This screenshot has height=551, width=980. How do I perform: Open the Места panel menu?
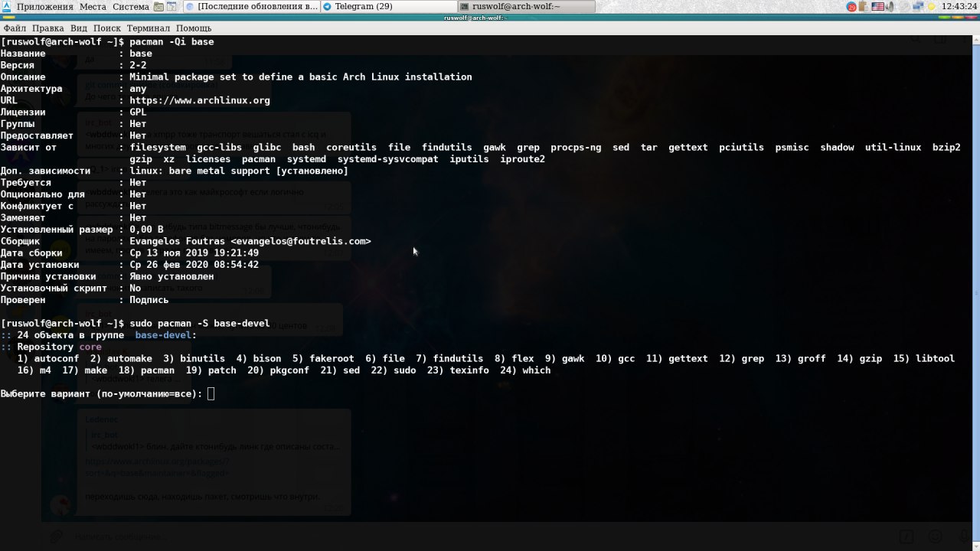point(93,7)
